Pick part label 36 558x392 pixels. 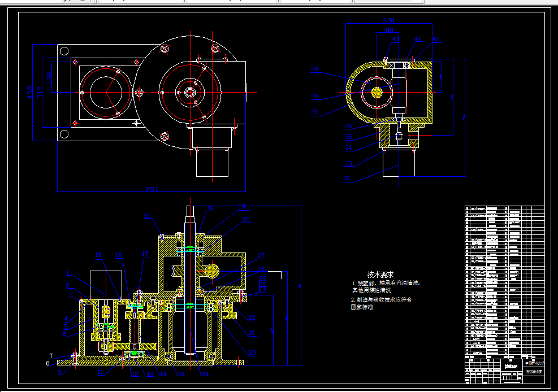click(x=348, y=126)
